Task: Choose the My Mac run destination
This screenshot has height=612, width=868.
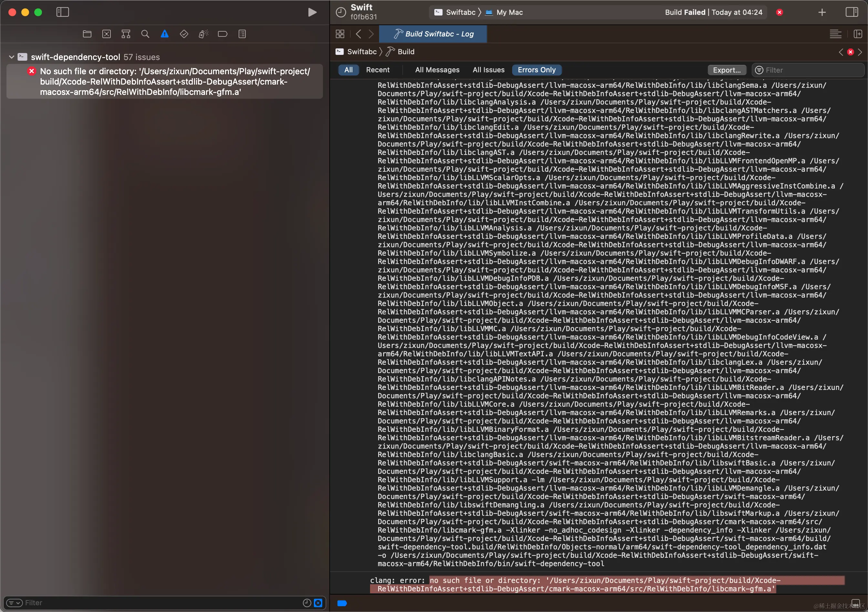Action: click(504, 12)
